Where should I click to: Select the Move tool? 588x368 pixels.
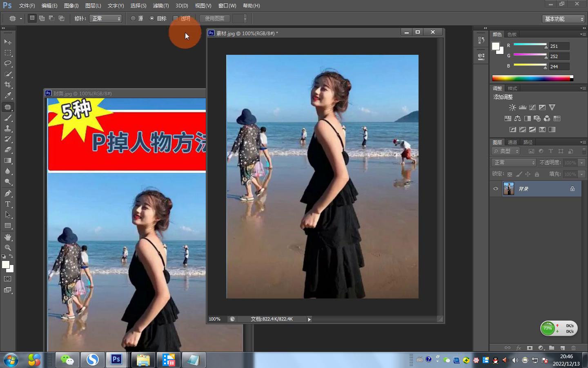tap(8, 42)
